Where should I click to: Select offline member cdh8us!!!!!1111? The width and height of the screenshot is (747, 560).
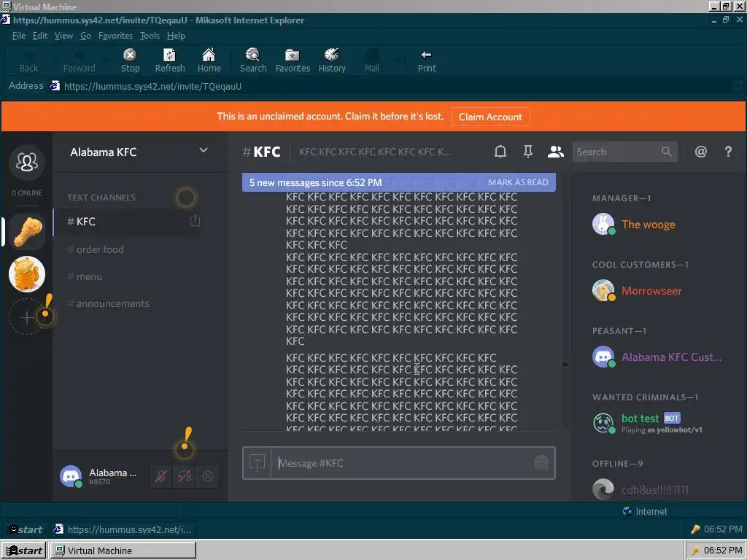(x=656, y=489)
